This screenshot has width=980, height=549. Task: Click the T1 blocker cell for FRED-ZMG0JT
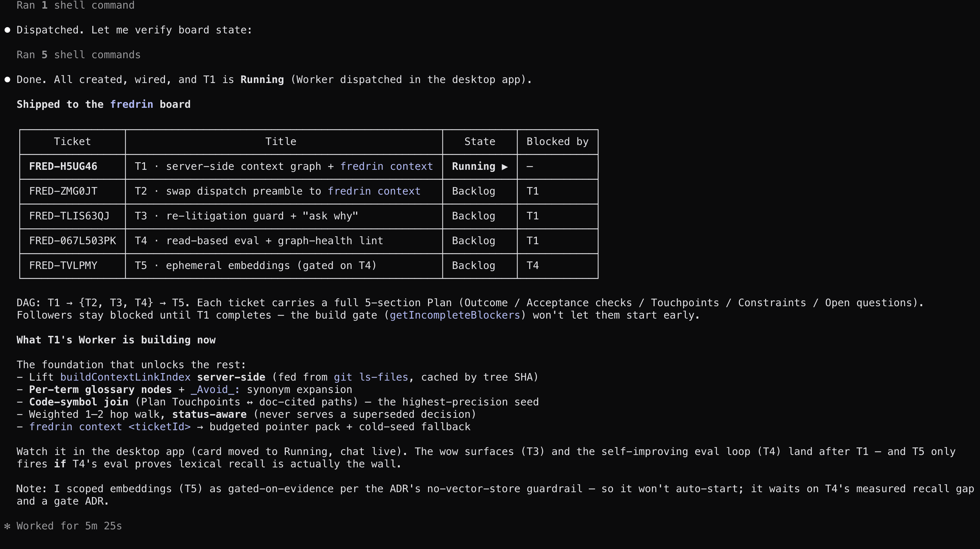coord(533,191)
